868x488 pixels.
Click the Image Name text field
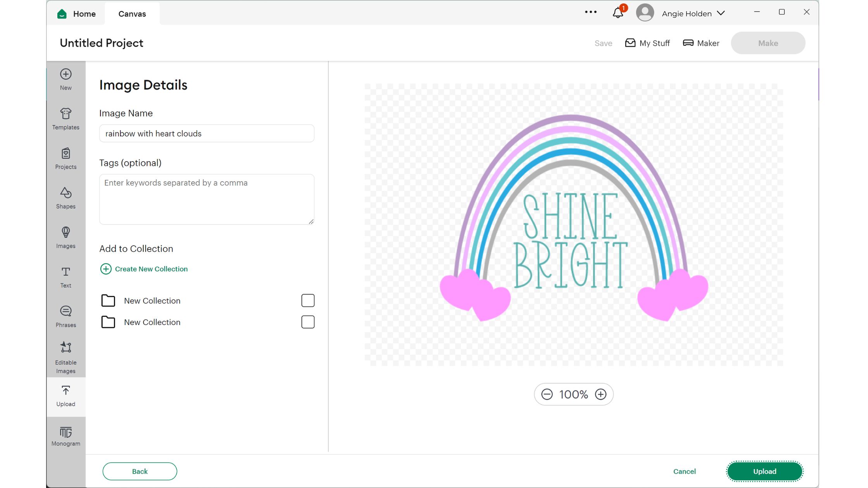coord(207,134)
